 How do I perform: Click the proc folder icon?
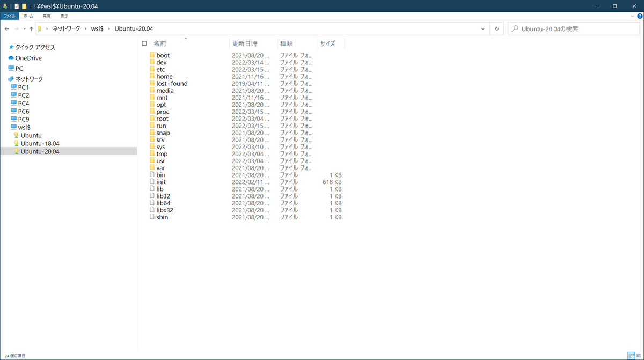(152, 112)
